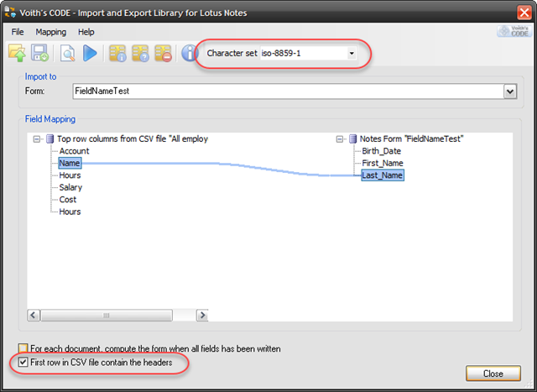Image resolution: width=537 pixels, height=392 pixels.
Task: Click Top row columns from CSV file label
Action: point(133,139)
